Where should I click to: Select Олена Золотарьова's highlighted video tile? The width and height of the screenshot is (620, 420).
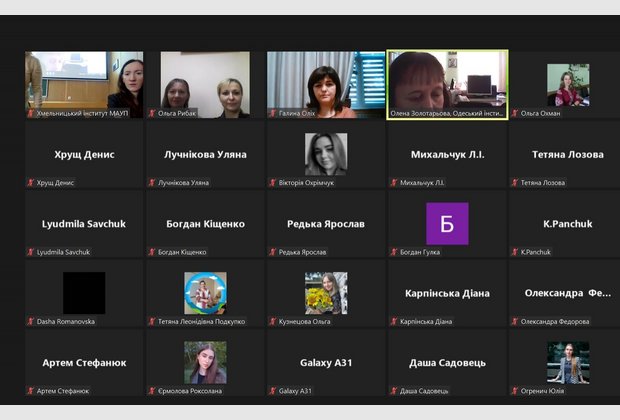[447, 85]
